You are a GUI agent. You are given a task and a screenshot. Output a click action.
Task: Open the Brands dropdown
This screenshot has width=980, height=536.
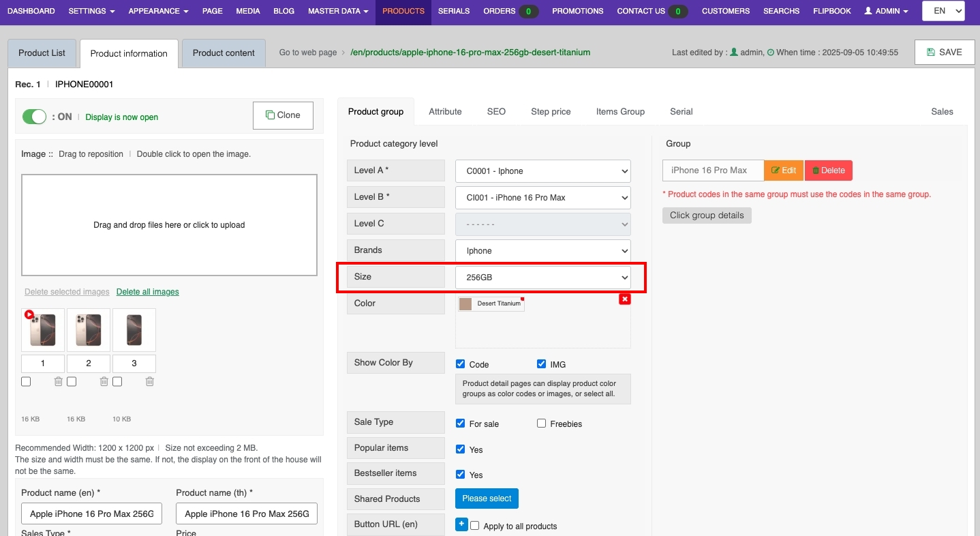click(x=542, y=251)
